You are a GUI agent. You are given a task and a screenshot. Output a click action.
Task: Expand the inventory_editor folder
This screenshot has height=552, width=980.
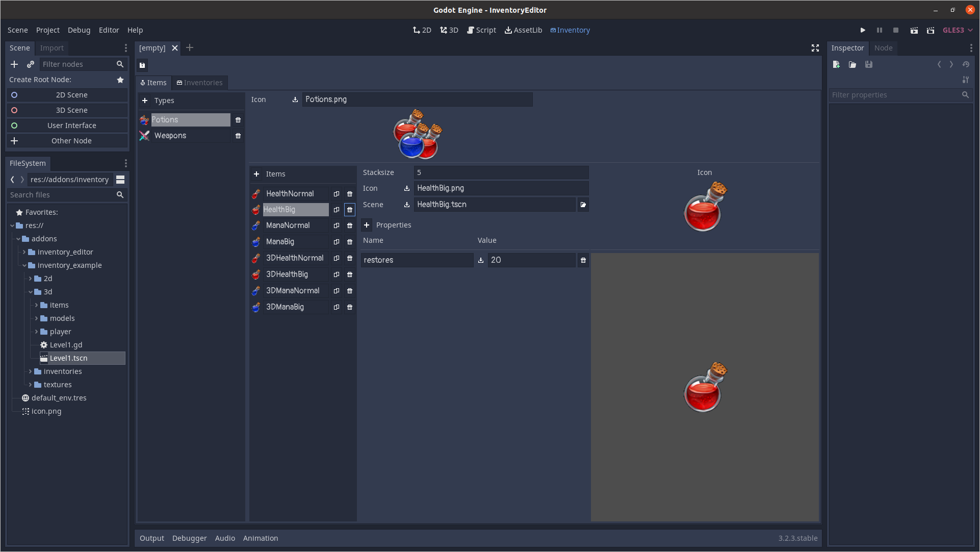24,252
